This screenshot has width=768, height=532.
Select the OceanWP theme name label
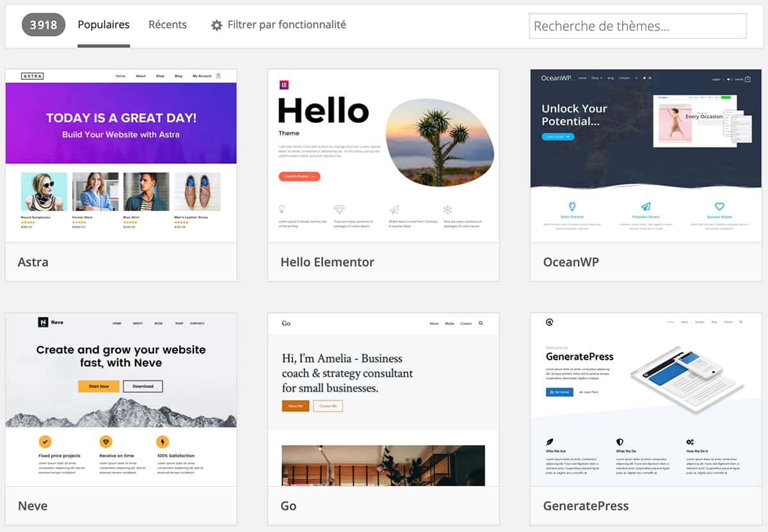571,262
